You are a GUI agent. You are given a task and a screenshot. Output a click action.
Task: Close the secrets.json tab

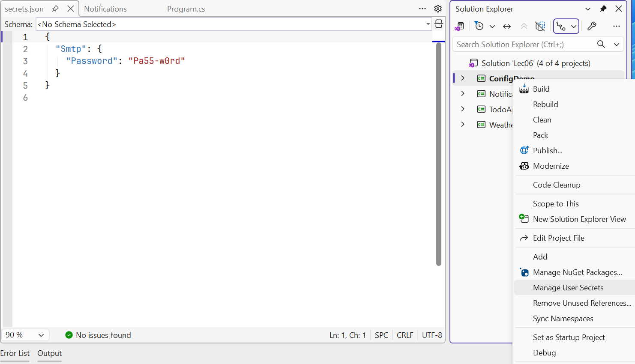[71, 9]
